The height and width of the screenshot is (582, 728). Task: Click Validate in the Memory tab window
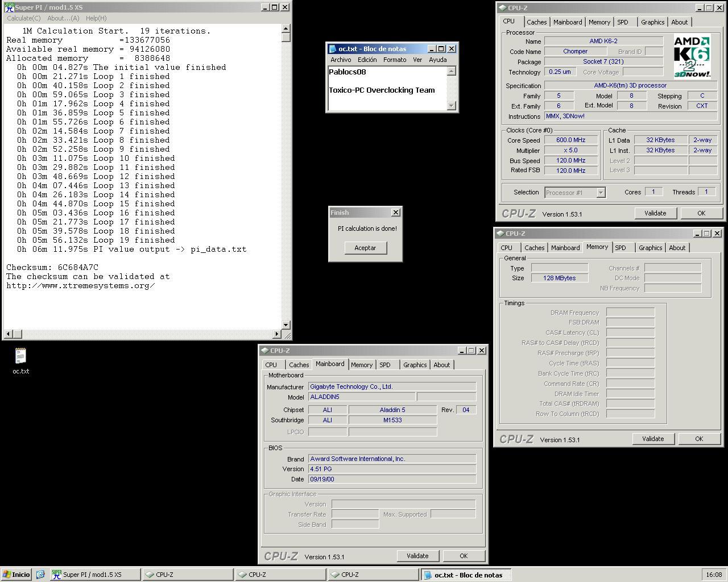tap(653, 439)
